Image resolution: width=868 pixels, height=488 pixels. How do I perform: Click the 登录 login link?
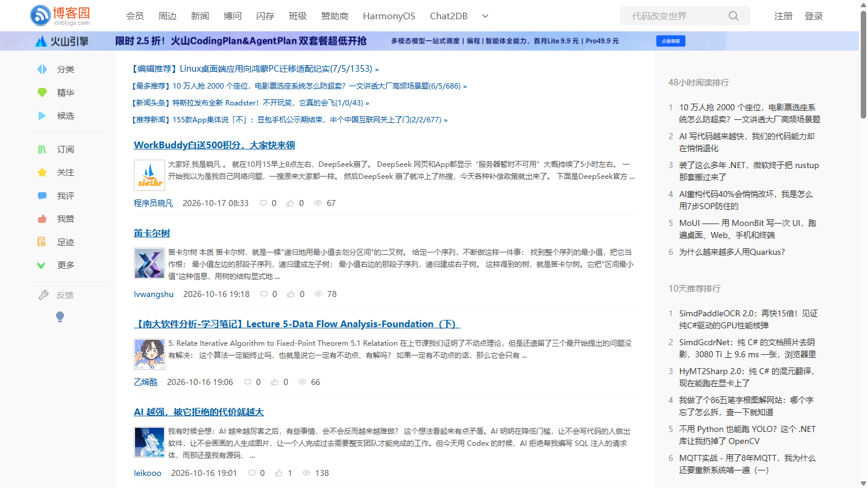pos(814,16)
